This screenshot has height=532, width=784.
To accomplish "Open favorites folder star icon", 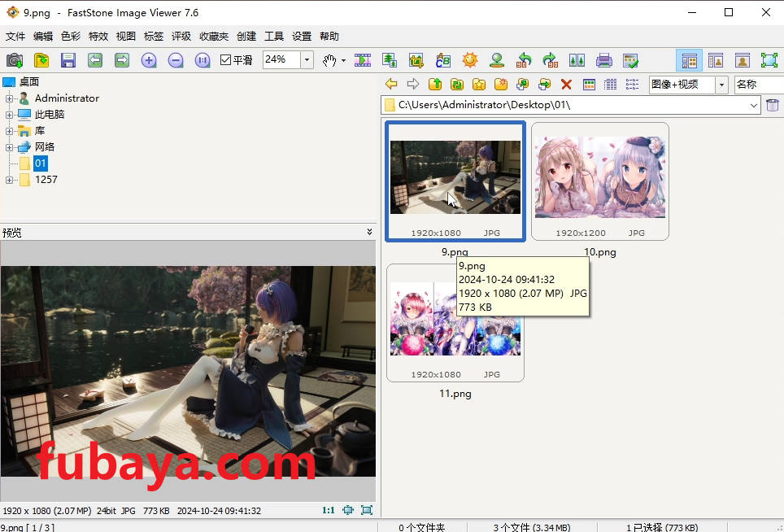I will pos(479,84).
